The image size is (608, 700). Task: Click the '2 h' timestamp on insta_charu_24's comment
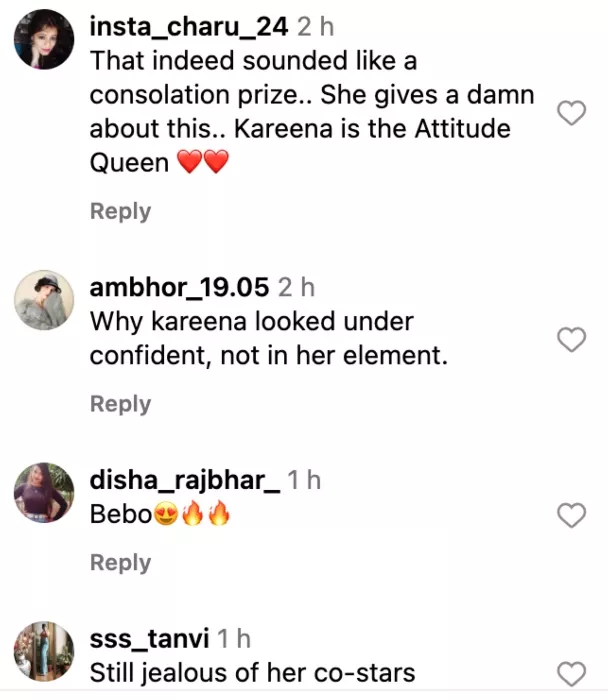(316, 24)
